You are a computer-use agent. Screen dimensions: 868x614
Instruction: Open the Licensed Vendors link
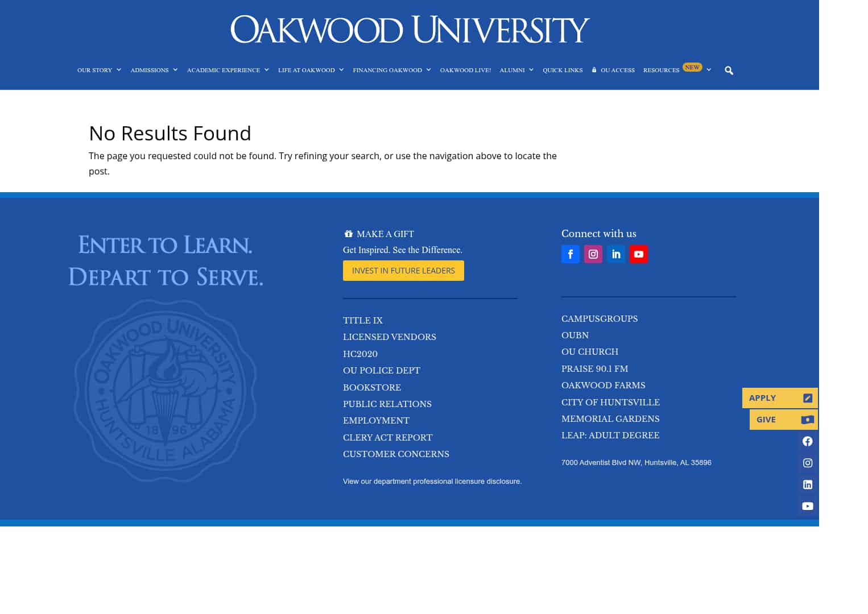(390, 337)
